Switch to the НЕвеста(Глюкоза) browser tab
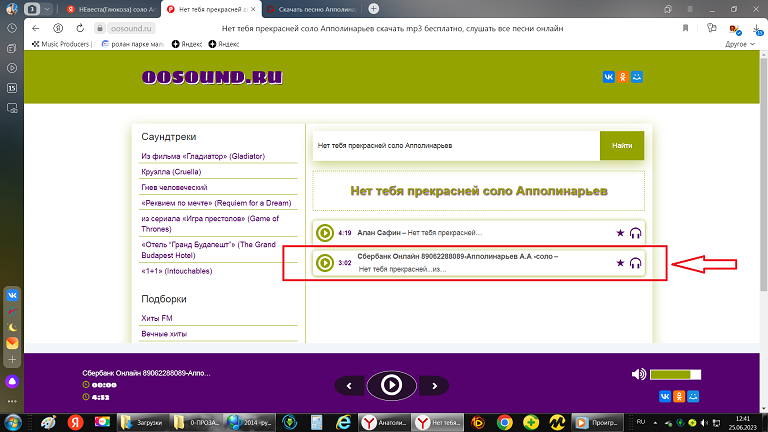Screen dimensions: 768x432 coord(110,9)
